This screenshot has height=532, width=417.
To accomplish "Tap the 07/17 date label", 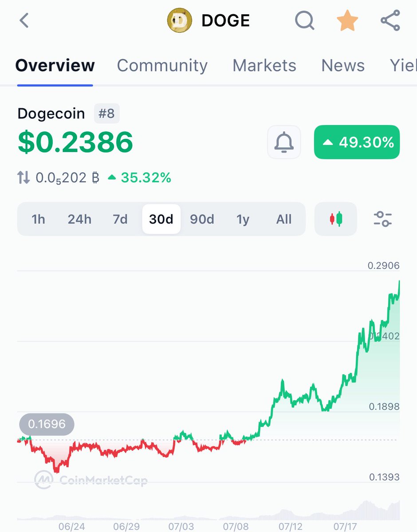I will point(345,526).
